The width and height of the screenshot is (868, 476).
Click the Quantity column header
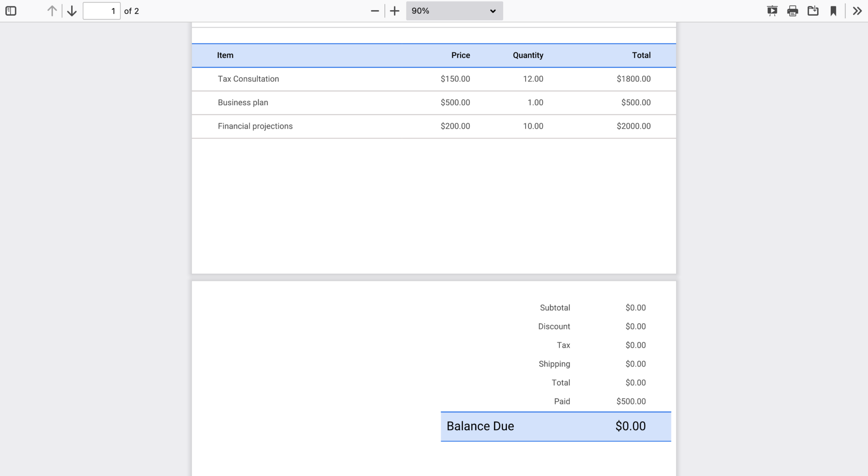click(x=528, y=55)
